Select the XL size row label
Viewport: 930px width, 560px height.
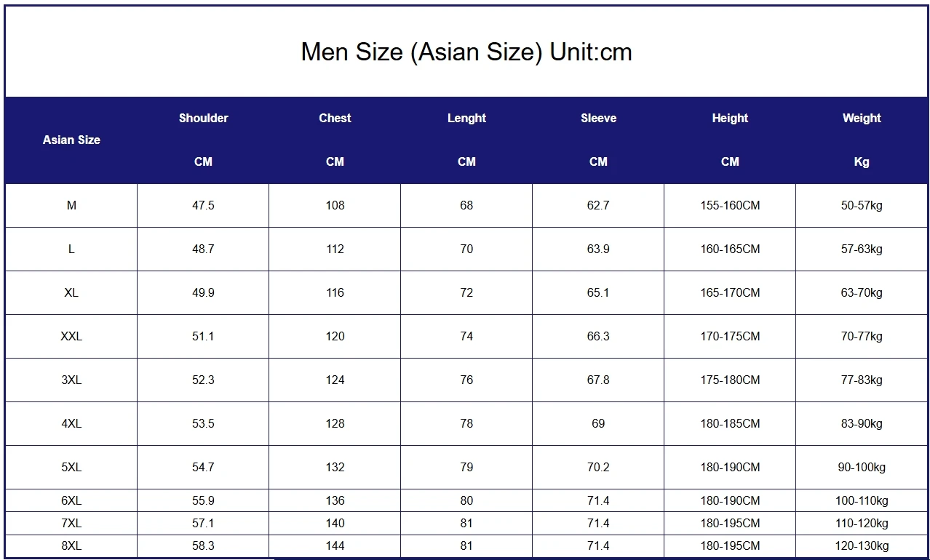pyautogui.click(x=71, y=292)
